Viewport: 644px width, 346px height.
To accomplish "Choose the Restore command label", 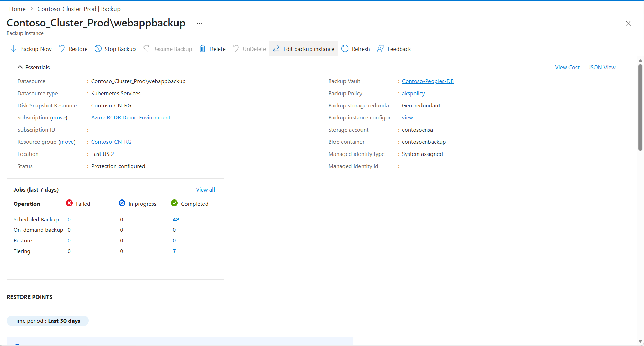I will pyautogui.click(x=78, y=49).
